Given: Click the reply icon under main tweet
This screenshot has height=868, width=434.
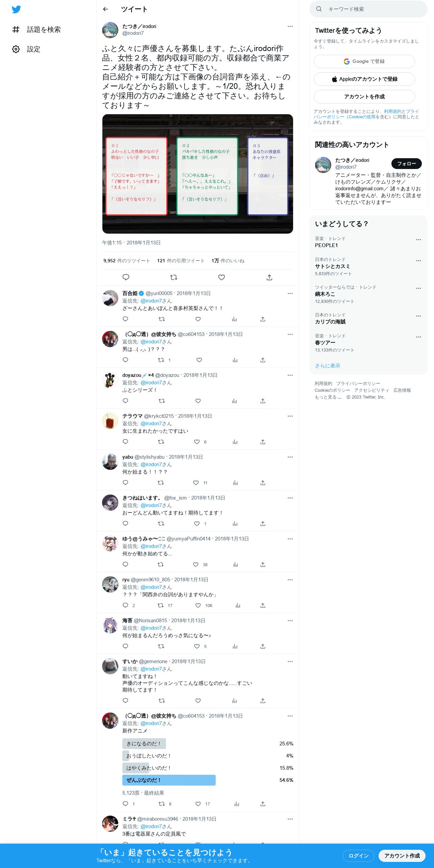Looking at the screenshot, I should 126,277.
